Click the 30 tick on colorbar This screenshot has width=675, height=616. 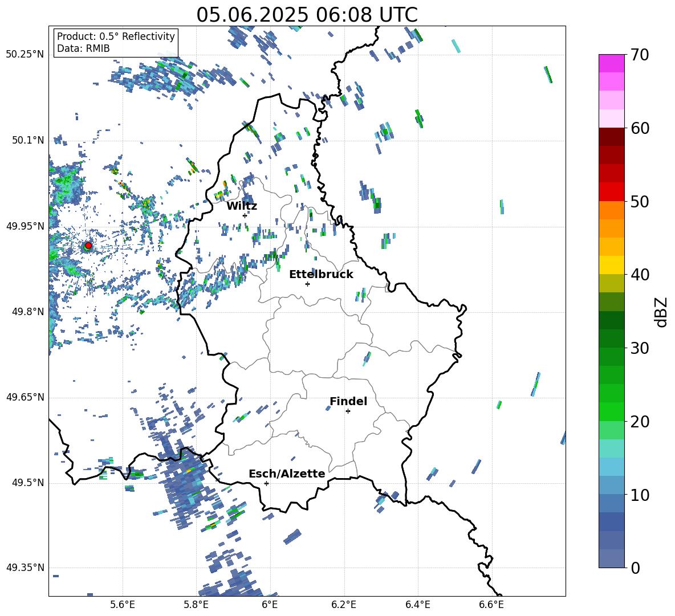tap(640, 348)
